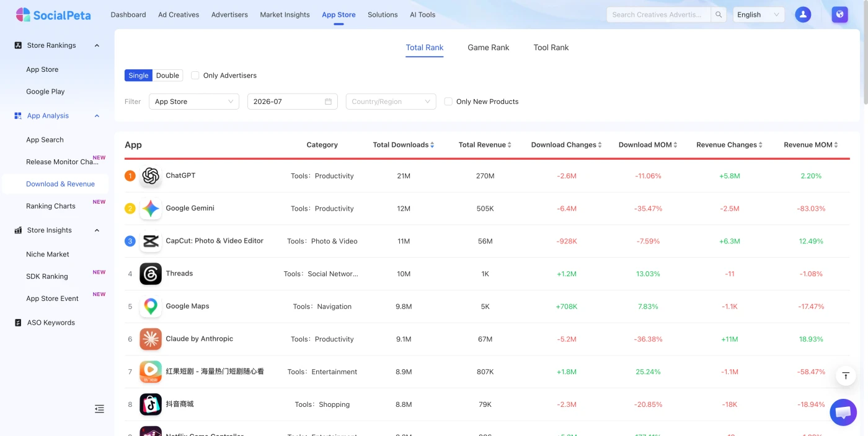Collapse the sidebar menu icon
This screenshot has height=436, width=868.
click(x=99, y=409)
